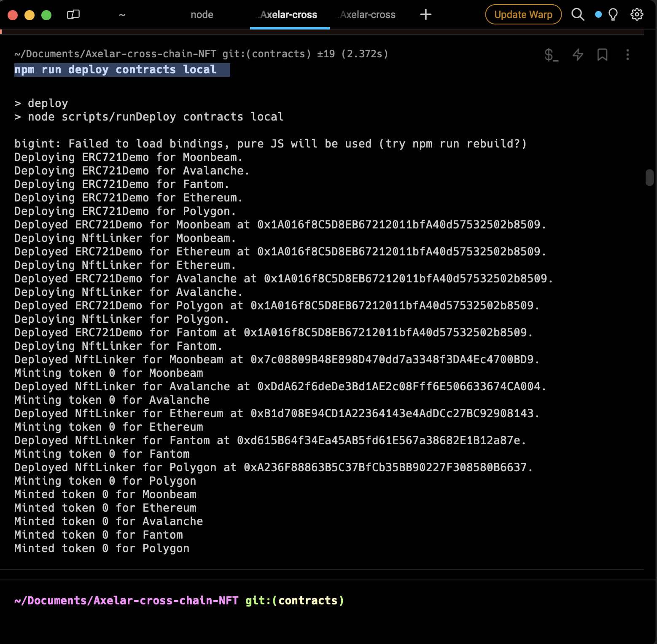The image size is (657, 644).
Task: Click 'Deploying NftLinker for Avalanche.' line
Action: (x=129, y=292)
